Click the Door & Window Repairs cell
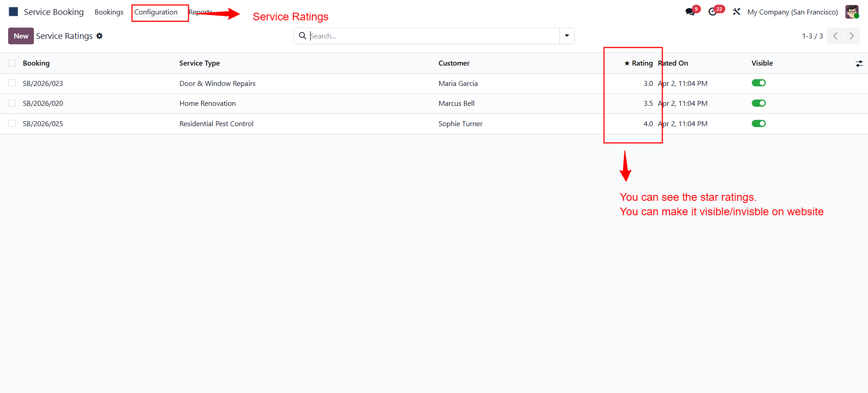 tap(217, 83)
